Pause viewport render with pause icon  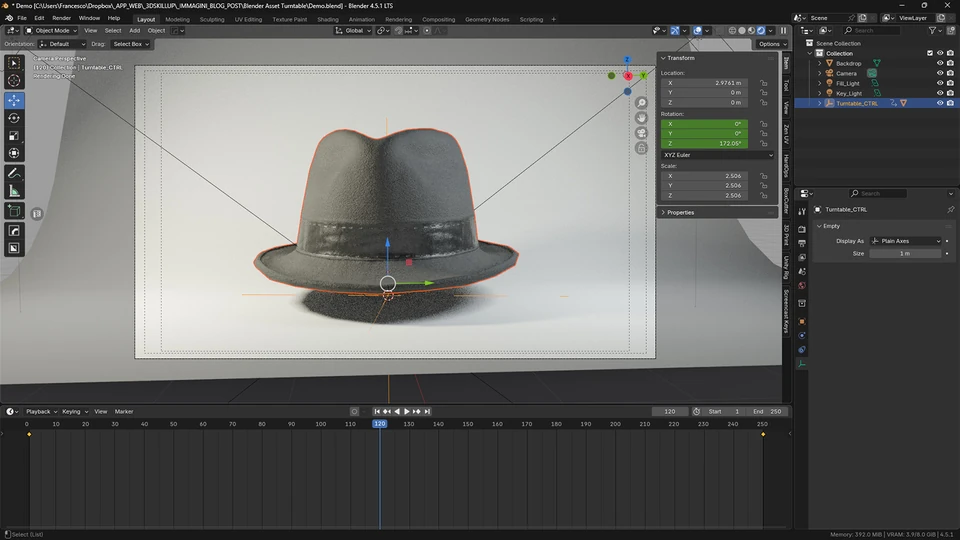(x=783, y=31)
